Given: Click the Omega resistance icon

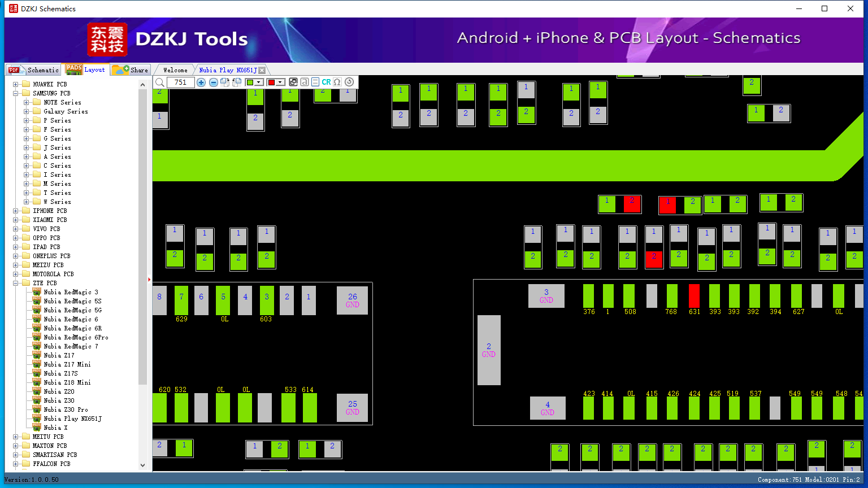Looking at the screenshot, I should pos(337,82).
